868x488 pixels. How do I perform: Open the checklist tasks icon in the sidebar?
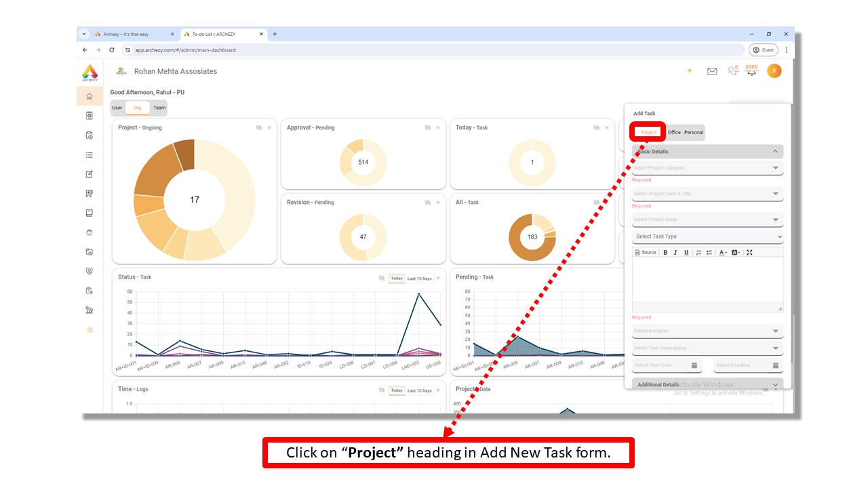point(90,155)
